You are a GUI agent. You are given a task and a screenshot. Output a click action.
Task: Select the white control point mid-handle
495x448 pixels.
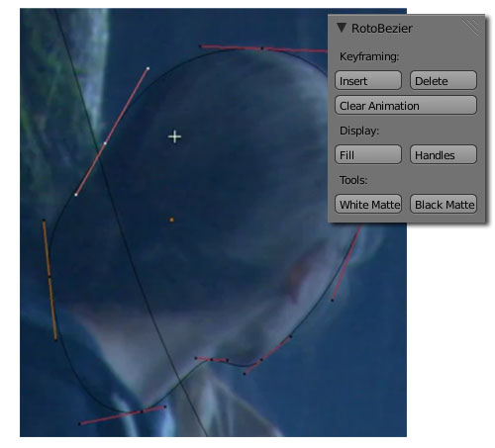tap(105, 143)
